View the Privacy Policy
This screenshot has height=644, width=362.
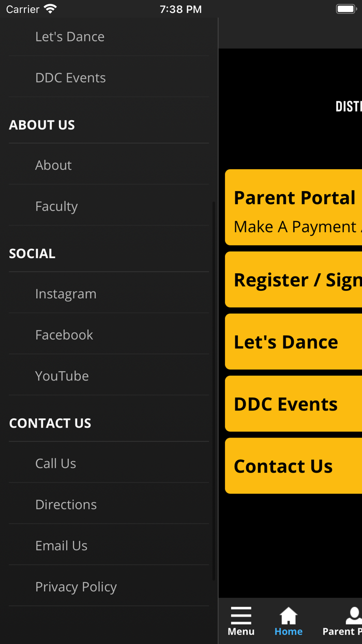click(76, 587)
